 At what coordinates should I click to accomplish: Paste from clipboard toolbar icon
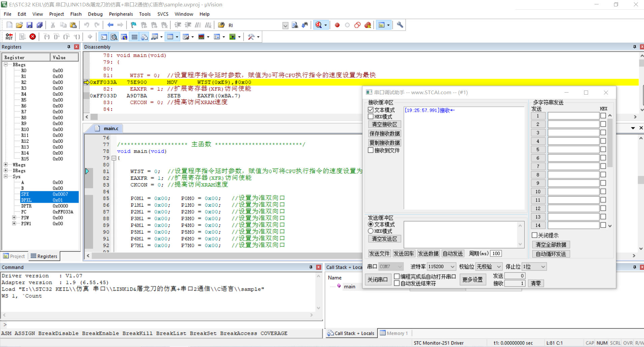coord(73,25)
